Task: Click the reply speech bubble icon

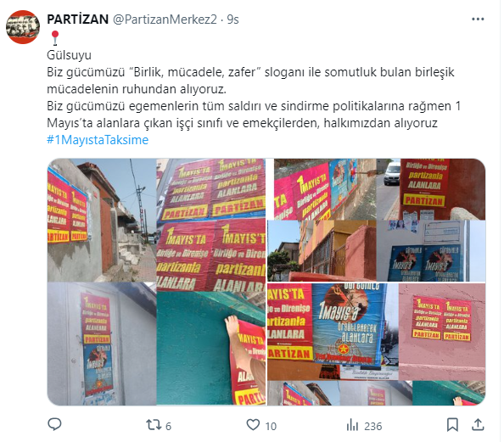Action: click(x=54, y=425)
